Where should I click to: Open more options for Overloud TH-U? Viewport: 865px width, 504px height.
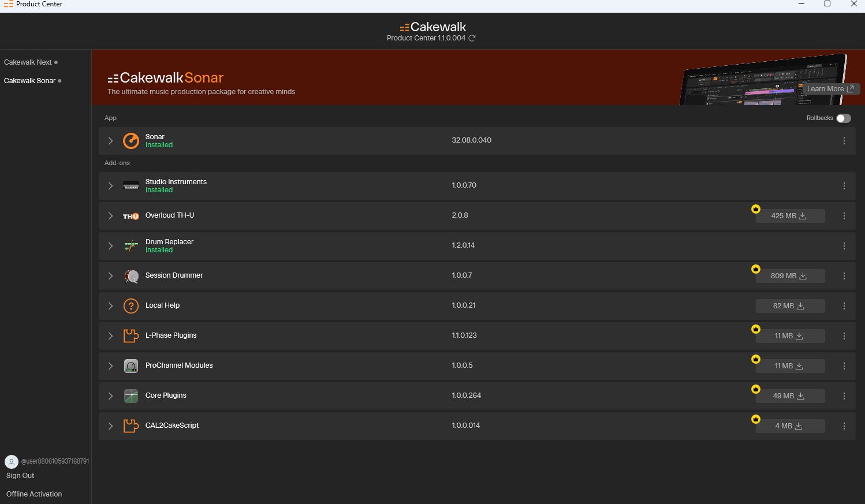(844, 216)
